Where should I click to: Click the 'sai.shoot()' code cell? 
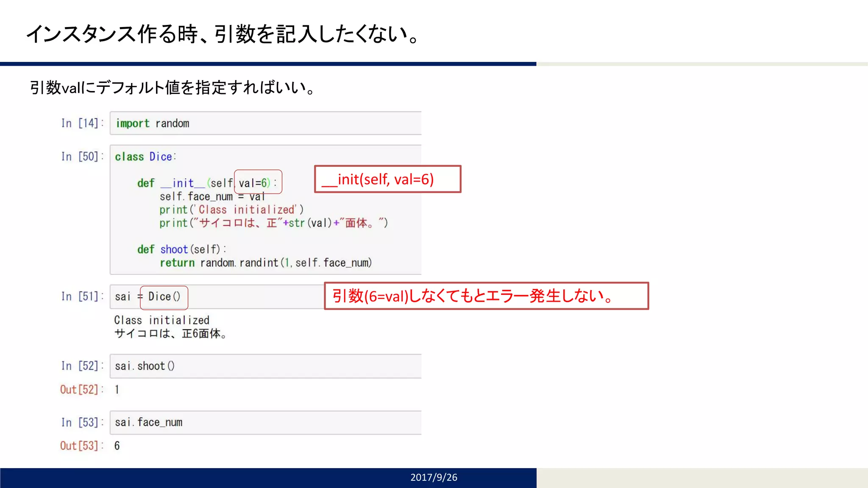click(x=266, y=366)
